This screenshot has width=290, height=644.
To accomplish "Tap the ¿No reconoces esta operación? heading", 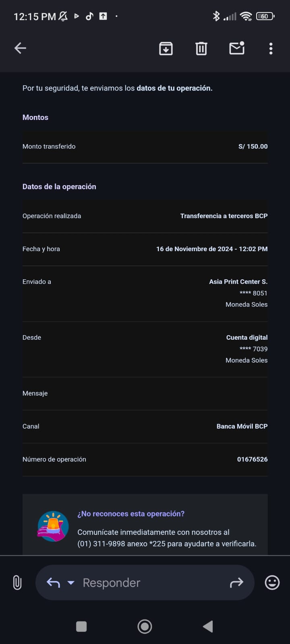I will [131, 514].
